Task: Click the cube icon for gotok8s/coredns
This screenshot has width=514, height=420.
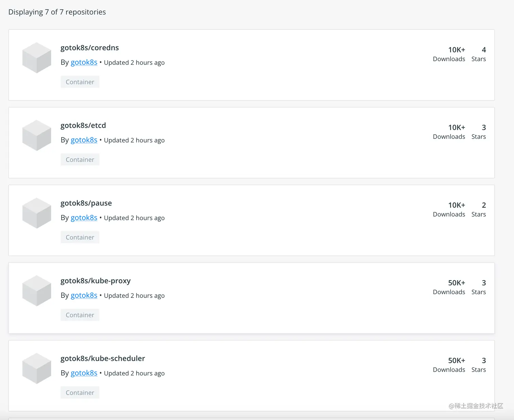Action: pos(37,57)
